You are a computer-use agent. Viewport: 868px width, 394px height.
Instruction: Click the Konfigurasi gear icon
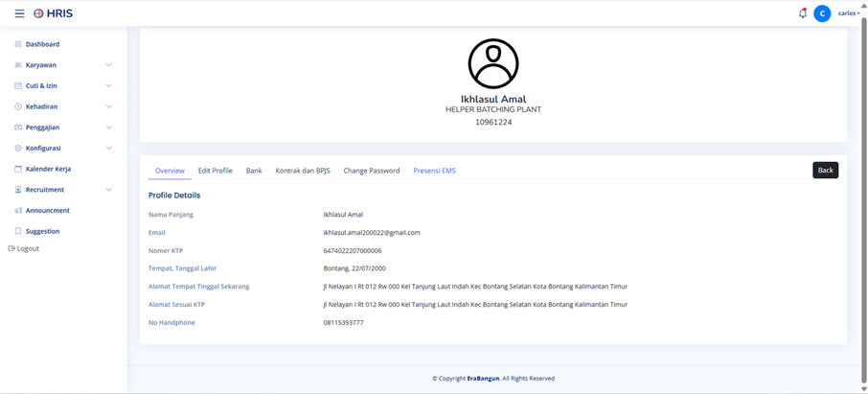coord(18,148)
